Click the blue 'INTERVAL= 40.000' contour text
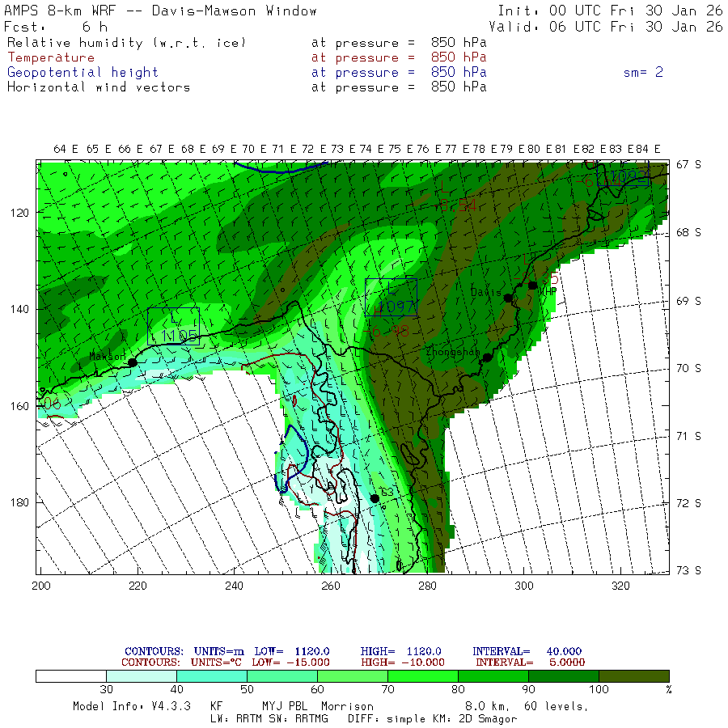 (527, 651)
